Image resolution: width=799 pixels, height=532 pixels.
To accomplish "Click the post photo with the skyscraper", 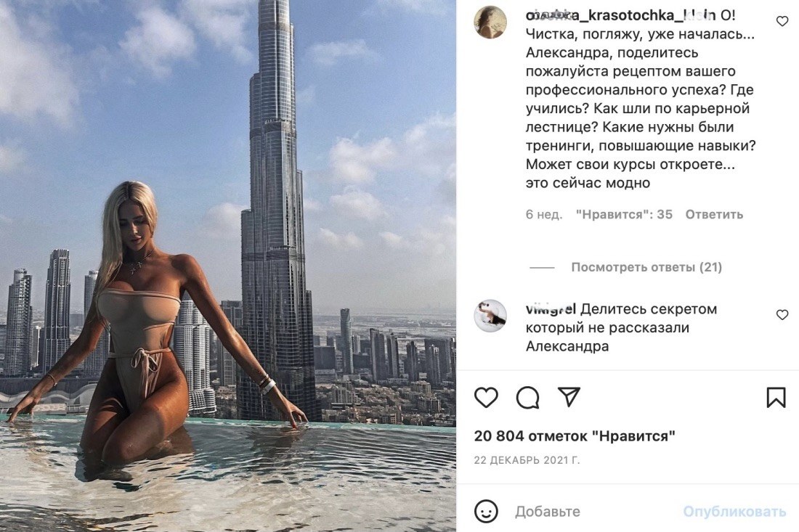I will (228, 266).
